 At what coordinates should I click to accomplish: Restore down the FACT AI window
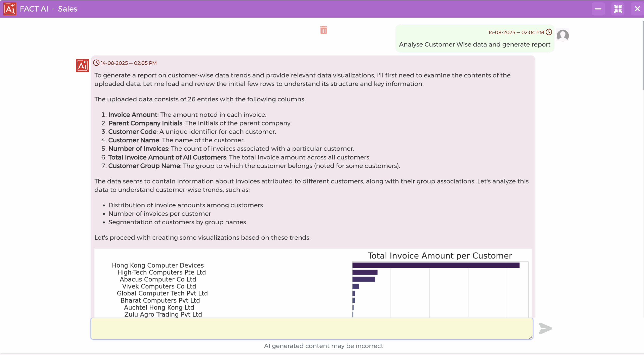tap(618, 9)
